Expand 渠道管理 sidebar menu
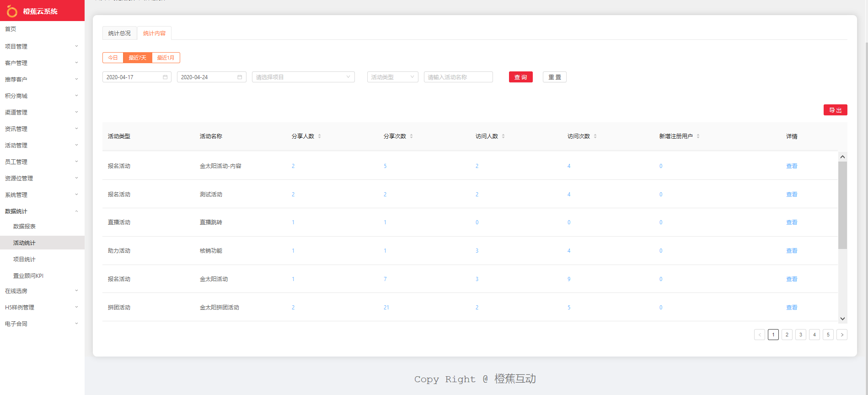The height and width of the screenshot is (395, 868). pos(42,112)
